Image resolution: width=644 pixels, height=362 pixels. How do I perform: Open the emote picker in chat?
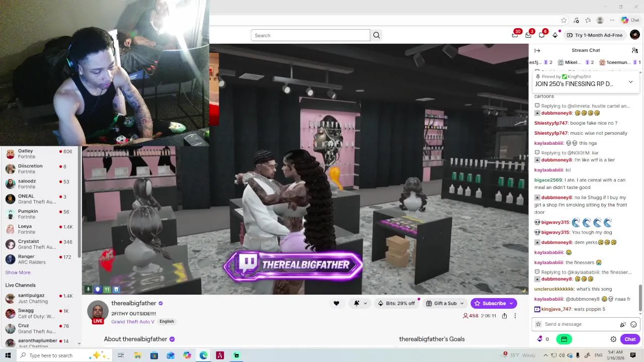633,324
